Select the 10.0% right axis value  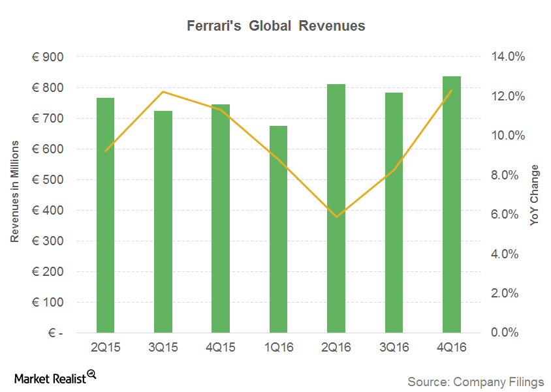508,136
